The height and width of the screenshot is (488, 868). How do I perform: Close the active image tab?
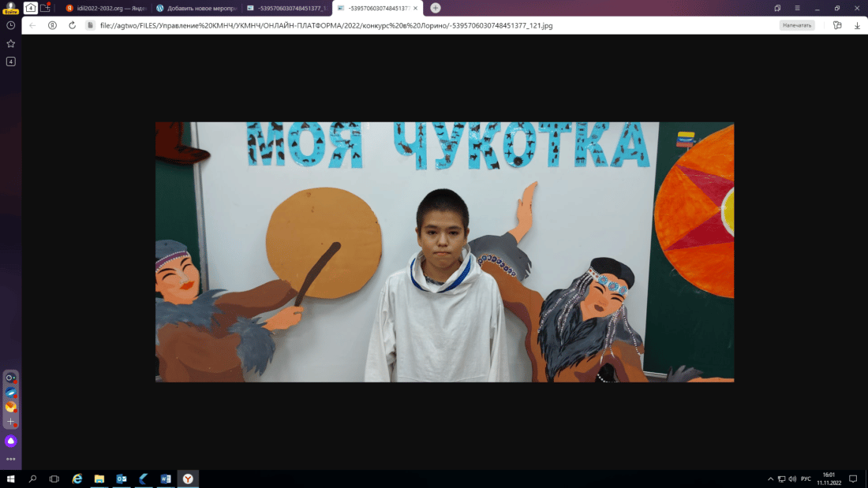[416, 8]
